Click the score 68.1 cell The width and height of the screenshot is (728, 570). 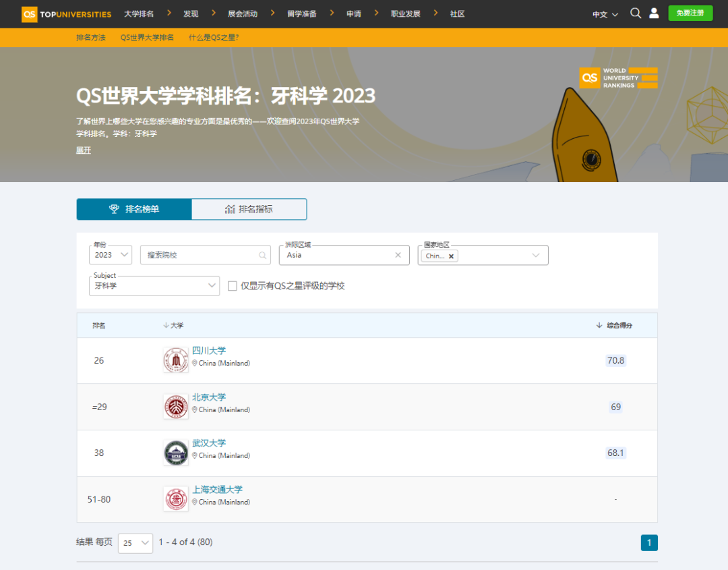(x=615, y=453)
